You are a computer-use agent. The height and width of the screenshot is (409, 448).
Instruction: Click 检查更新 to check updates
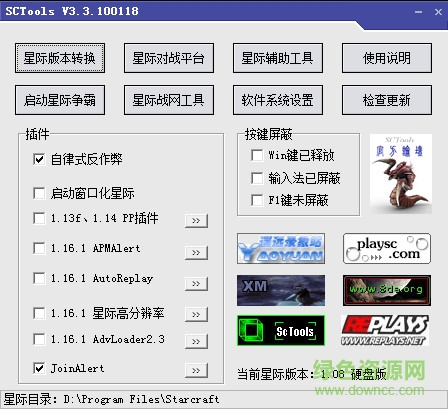pyautogui.click(x=387, y=100)
